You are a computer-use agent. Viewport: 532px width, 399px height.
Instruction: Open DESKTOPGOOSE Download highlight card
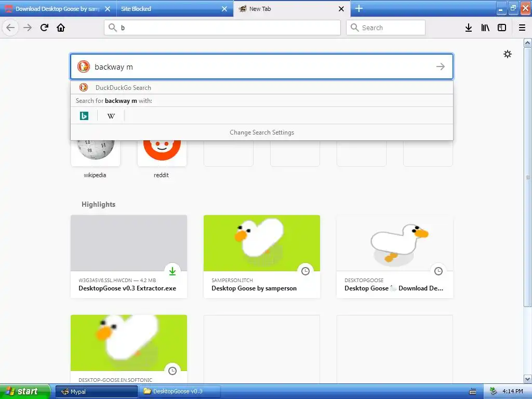click(395, 257)
